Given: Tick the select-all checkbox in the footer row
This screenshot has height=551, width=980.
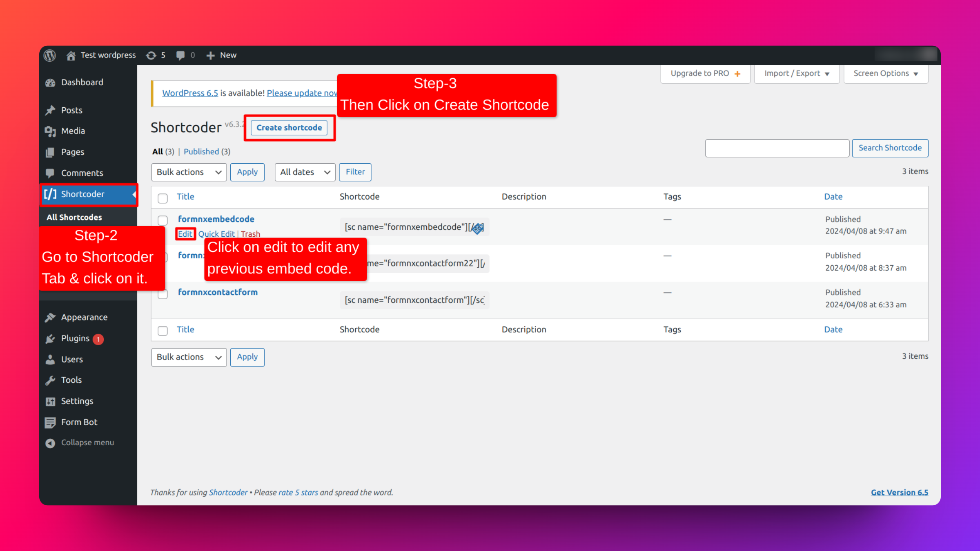Looking at the screenshot, I should pos(163,331).
